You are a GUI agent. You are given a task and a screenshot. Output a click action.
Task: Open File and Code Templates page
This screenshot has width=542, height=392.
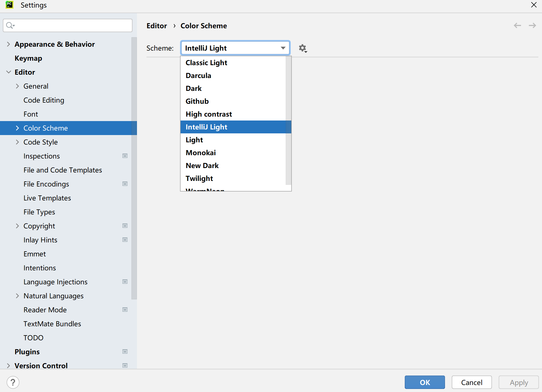click(x=63, y=170)
